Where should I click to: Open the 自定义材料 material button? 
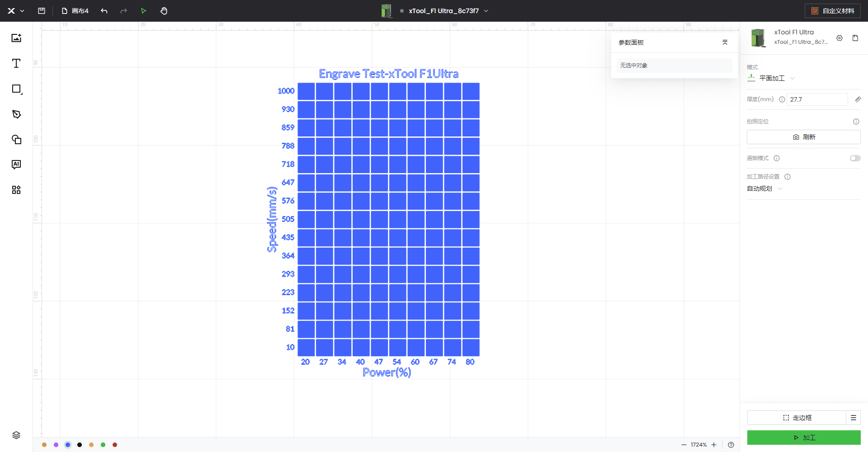pyautogui.click(x=833, y=11)
